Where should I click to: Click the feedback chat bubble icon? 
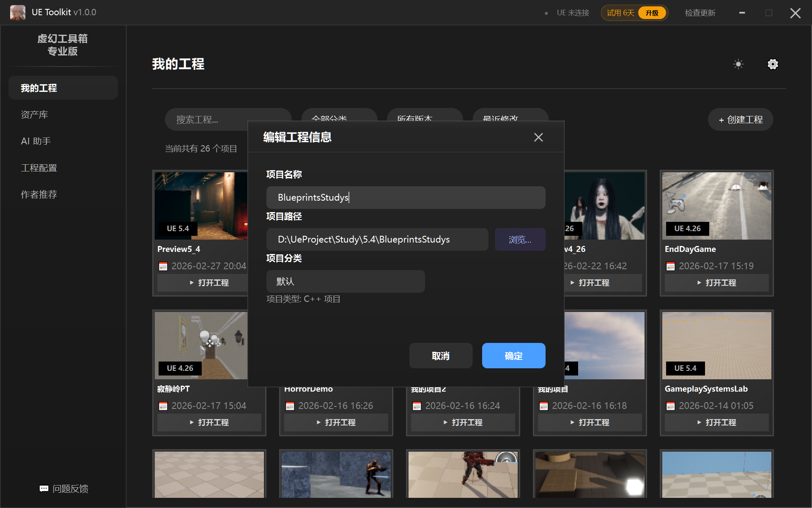[x=44, y=489]
